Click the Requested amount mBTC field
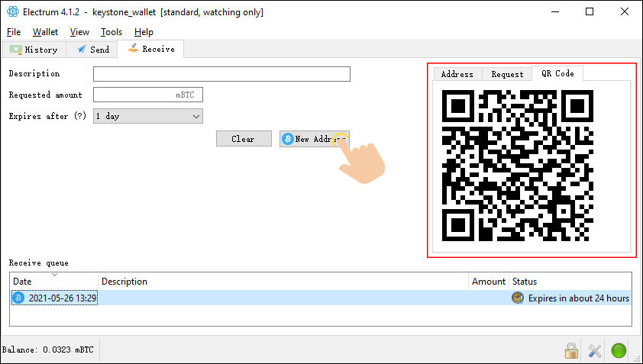The width and height of the screenshot is (643, 364). [147, 95]
